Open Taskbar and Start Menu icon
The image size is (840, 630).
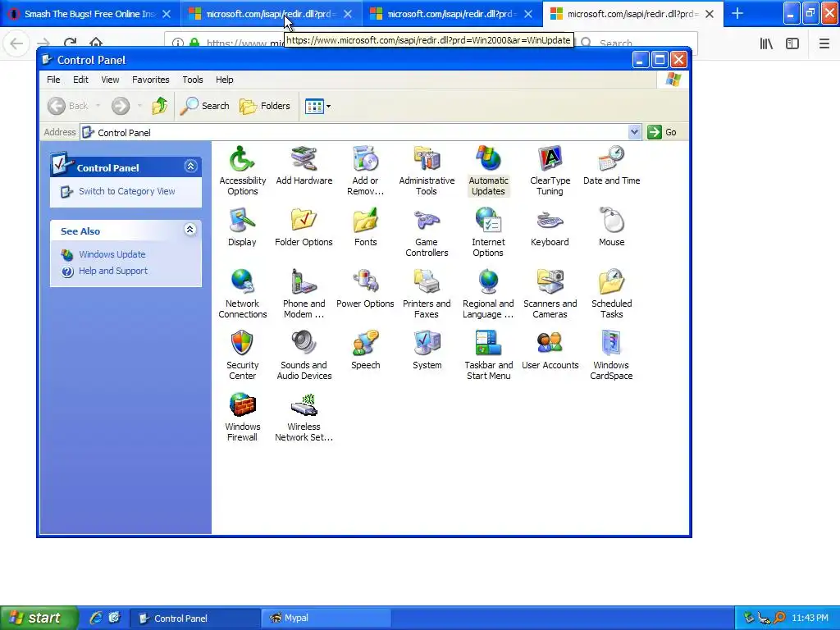click(x=488, y=355)
